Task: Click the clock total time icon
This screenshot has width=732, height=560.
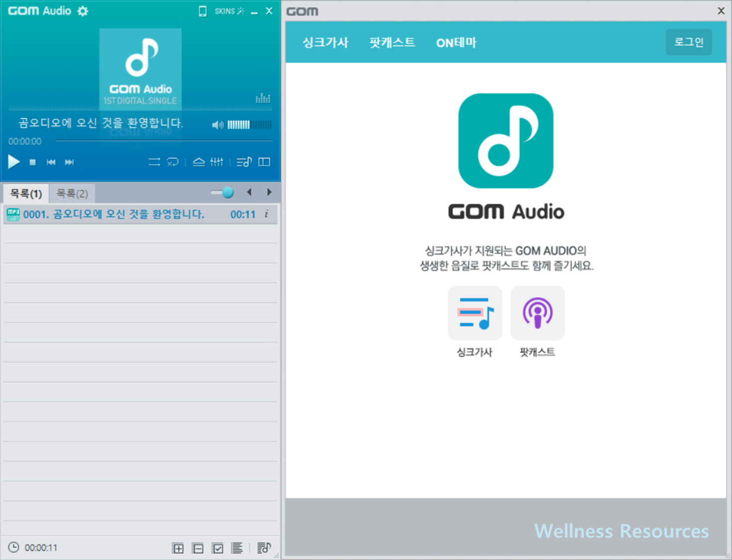Action: 14,548
